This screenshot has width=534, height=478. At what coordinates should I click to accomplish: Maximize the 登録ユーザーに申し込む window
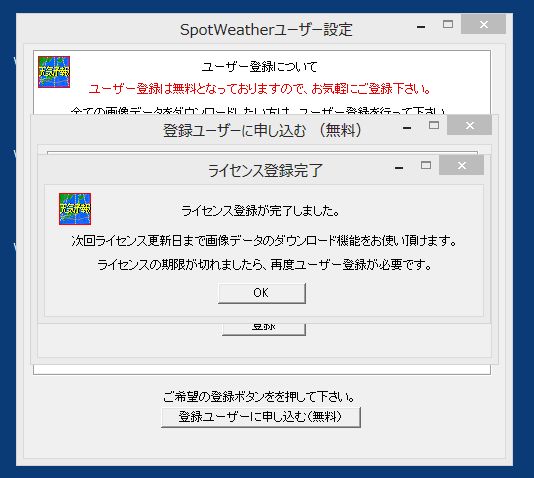point(434,125)
